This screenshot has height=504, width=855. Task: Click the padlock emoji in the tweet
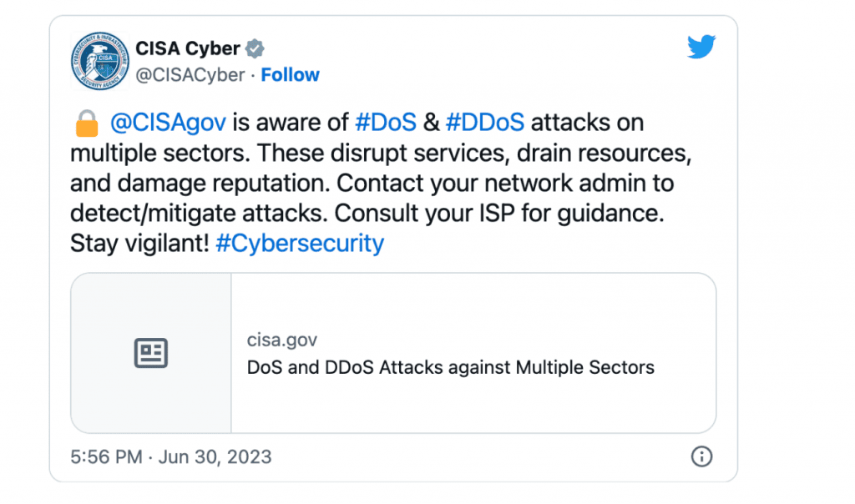[87, 124]
